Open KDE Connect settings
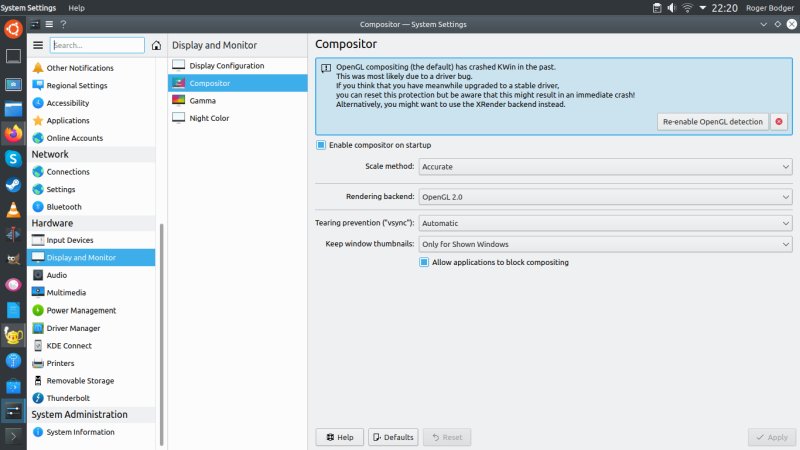The width and height of the screenshot is (800, 450). pyautogui.click(x=91, y=345)
